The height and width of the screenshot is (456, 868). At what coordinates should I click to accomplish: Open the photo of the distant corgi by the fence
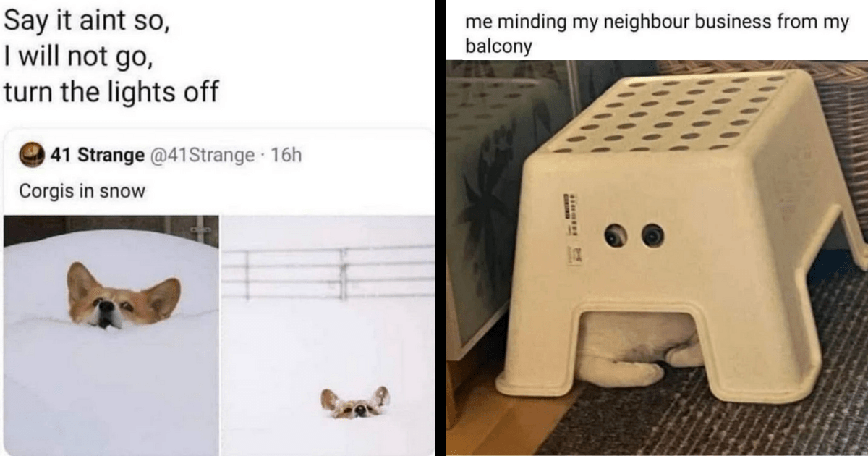328,335
